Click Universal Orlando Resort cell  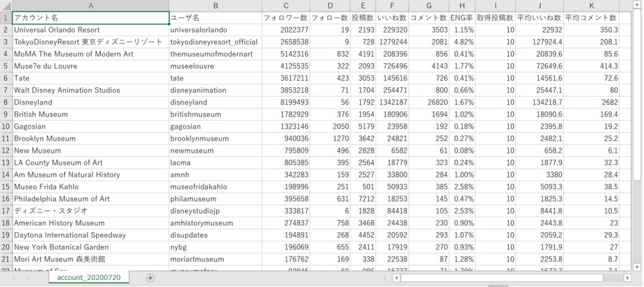(x=90, y=30)
